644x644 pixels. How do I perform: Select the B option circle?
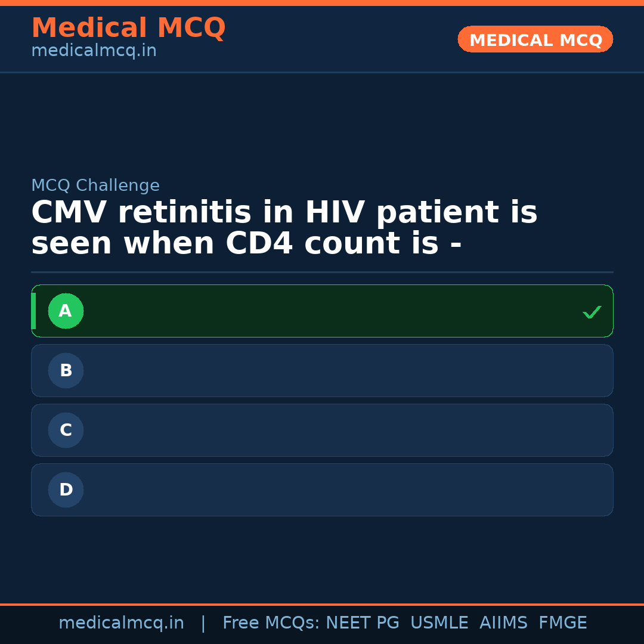click(66, 370)
